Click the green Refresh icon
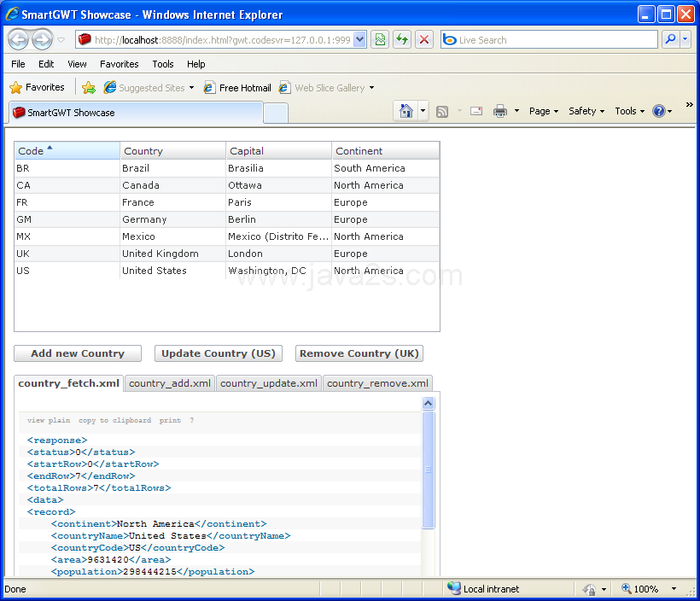The image size is (700, 601). (402, 40)
